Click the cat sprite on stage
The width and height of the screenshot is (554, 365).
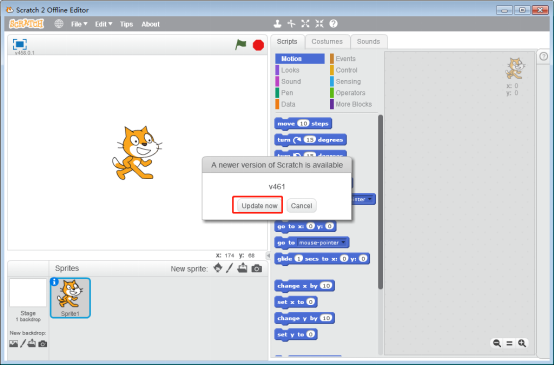pos(137,153)
